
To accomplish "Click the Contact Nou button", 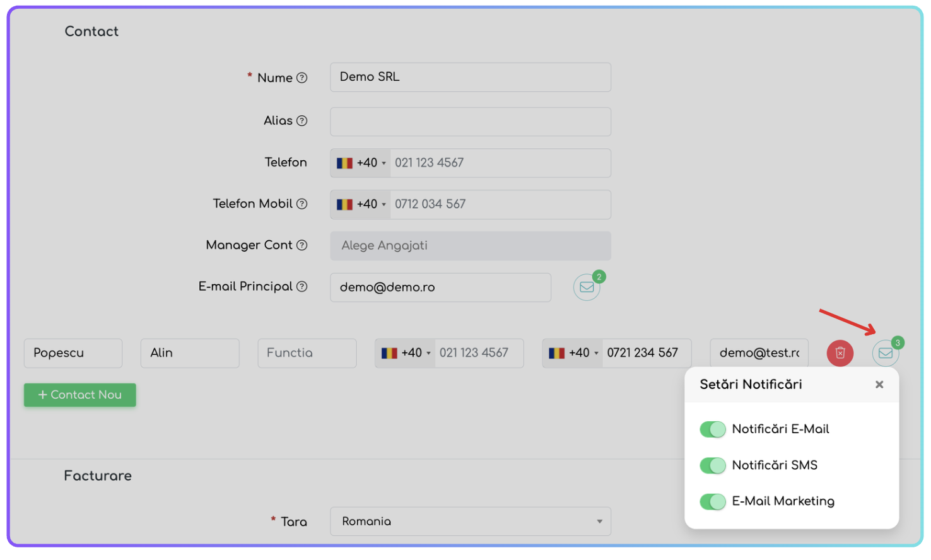I will pyautogui.click(x=80, y=395).
